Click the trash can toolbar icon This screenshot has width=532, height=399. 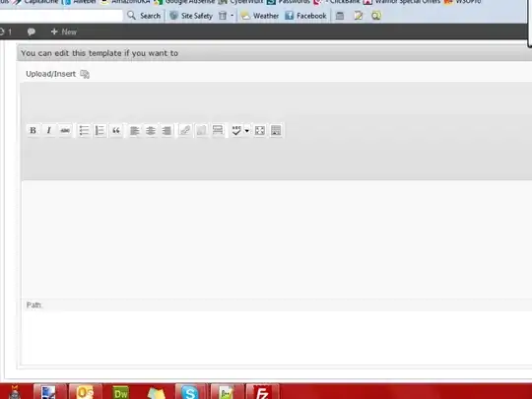pyautogui.click(x=223, y=16)
